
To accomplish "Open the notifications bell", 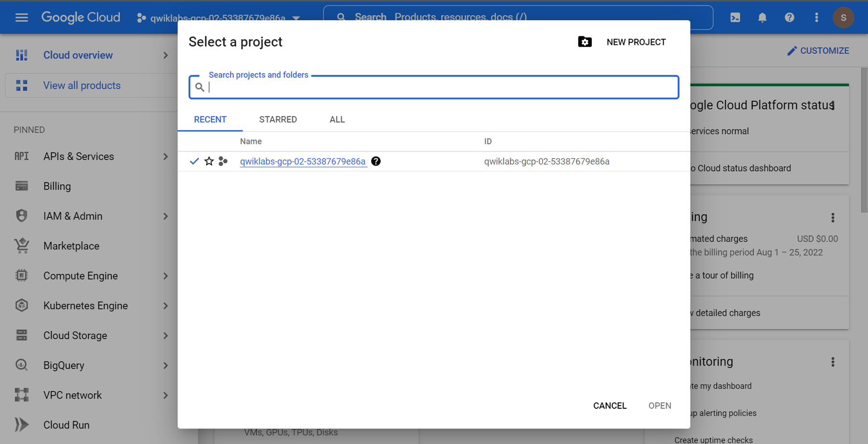I will point(762,18).
